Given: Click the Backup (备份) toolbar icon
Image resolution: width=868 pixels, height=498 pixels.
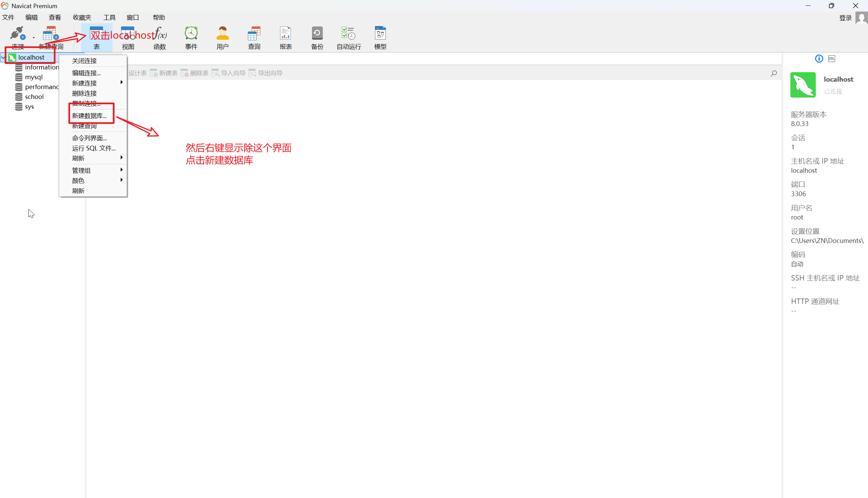Looking at the screenshot, I should click(x=317, y=34).
